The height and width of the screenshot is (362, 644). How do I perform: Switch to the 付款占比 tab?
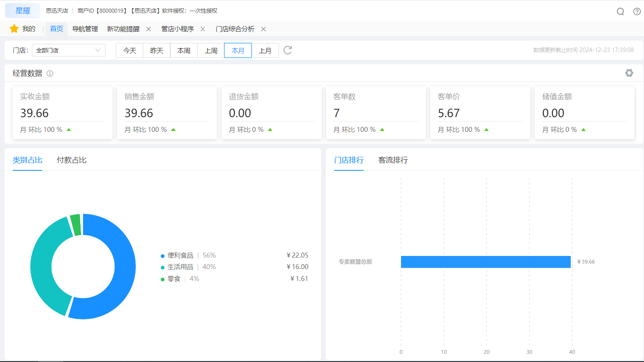click(72, 160)
